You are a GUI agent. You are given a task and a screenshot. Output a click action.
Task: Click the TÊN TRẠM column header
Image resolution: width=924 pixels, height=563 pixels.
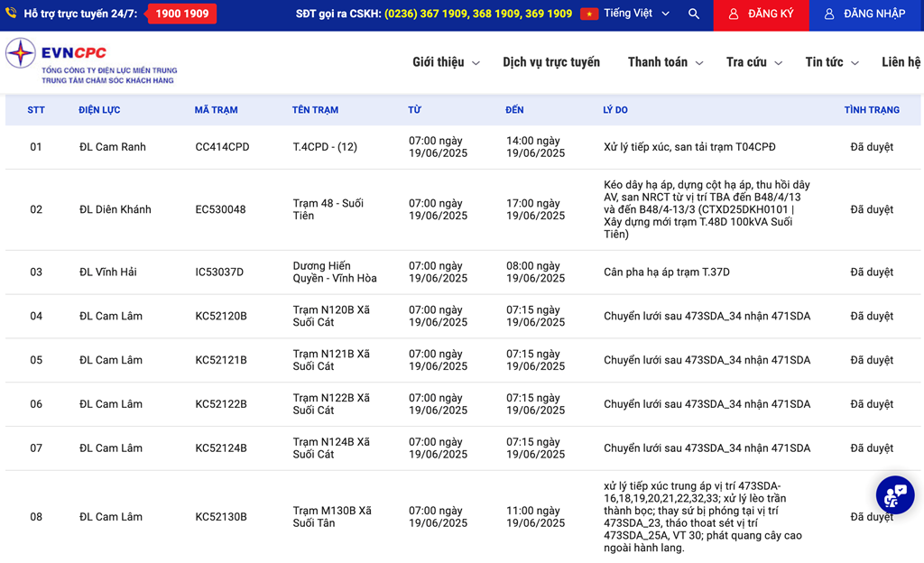(x=315, y=110)
